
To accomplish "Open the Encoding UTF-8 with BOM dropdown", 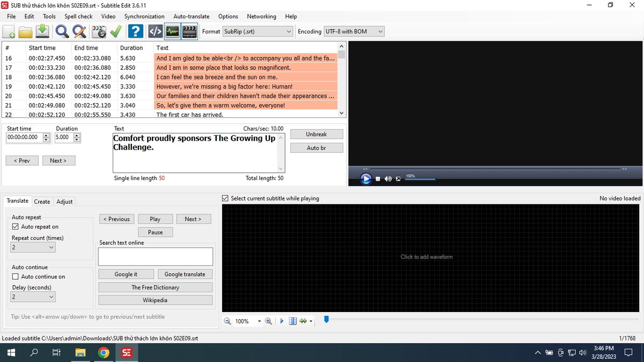I will tap(354, 32).
